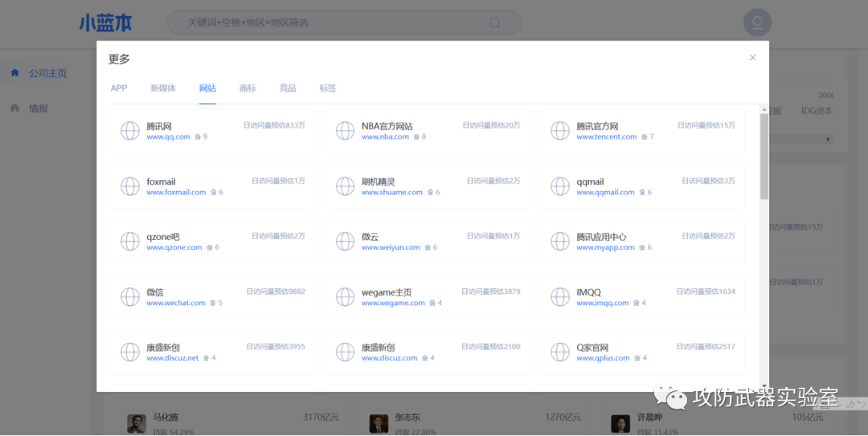Click 日访问量预估20万 text

pos(491,125)
